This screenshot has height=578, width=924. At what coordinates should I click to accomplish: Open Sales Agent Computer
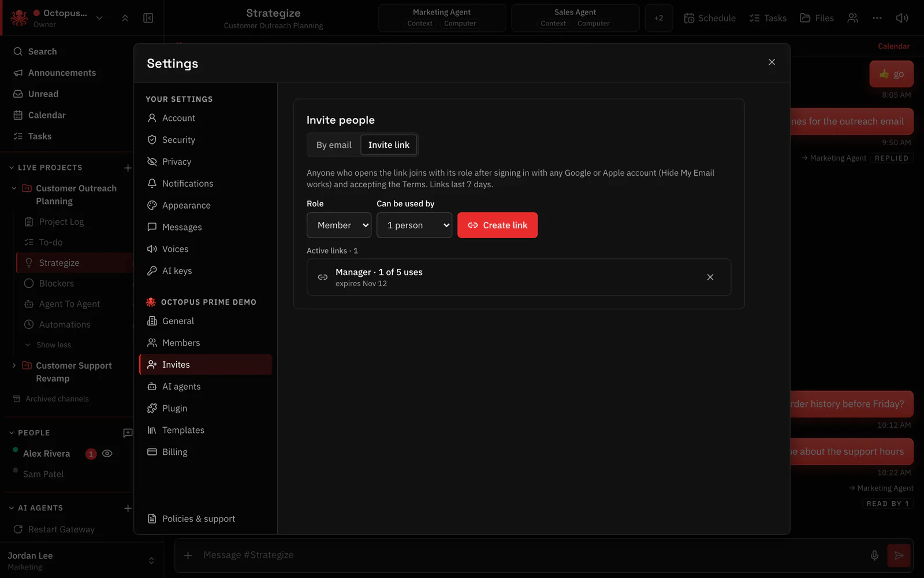593,24
